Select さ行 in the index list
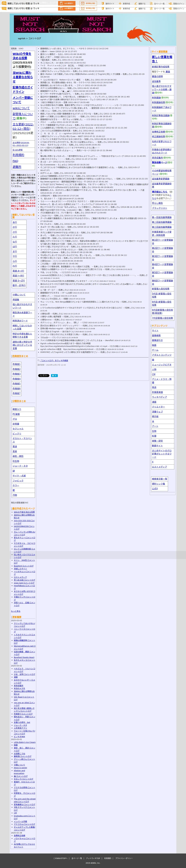Screen dimensions: 186x868 point(15,232)
